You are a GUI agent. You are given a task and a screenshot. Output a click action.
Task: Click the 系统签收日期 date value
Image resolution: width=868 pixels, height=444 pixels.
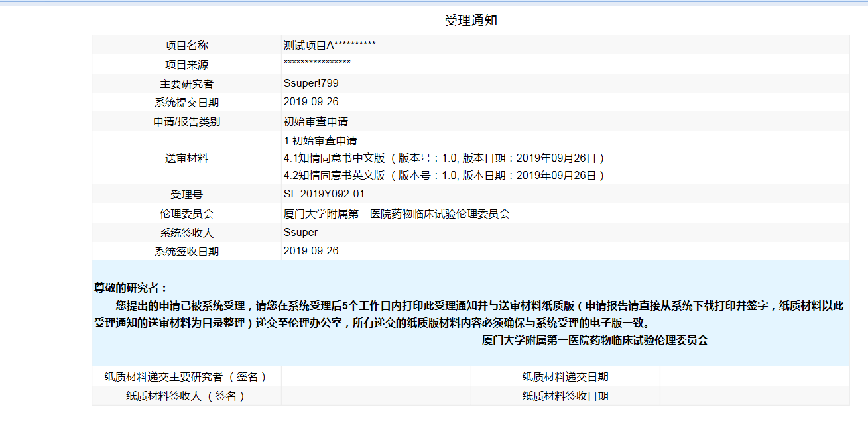310,250
